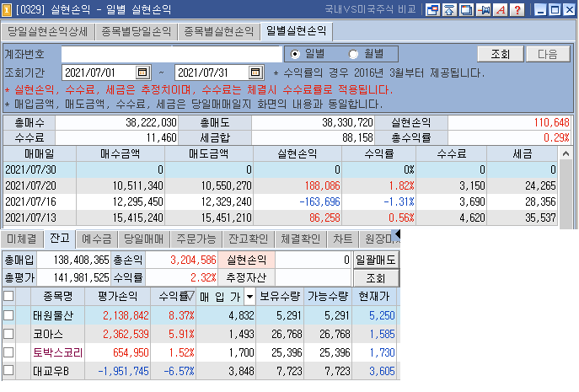Screen dimensions: 579x392
Task: Switch to the 예수금 tab
Action: 97,239
